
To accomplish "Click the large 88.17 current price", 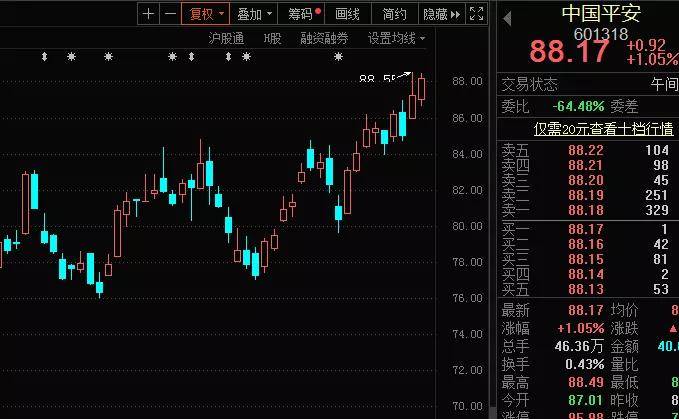I will (569, 51).
